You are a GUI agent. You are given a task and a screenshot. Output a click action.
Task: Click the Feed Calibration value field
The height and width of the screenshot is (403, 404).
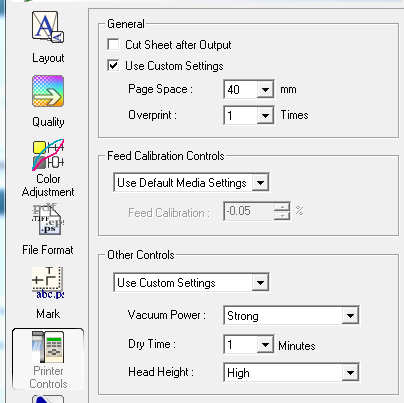tap(249, 211)
